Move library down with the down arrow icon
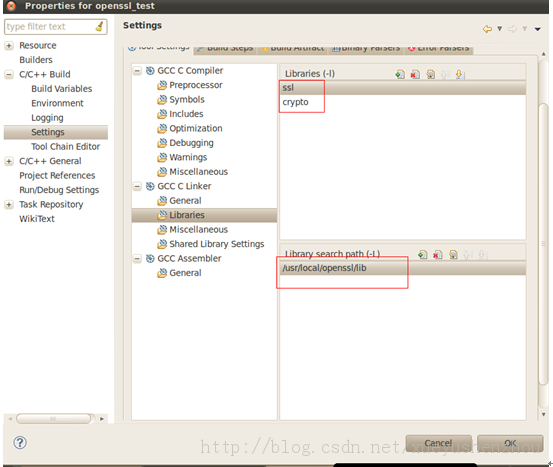Viewport: 553px width, 467px height. 460,74
